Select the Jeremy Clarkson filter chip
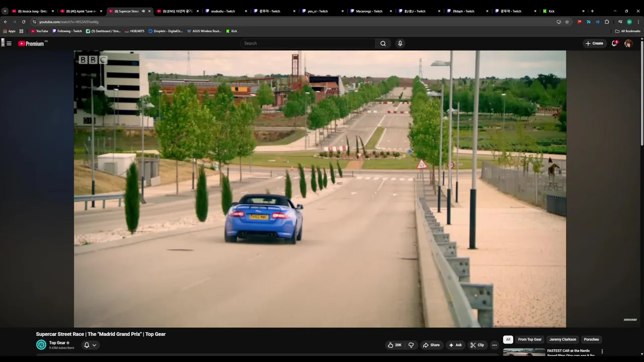Screen dimensions: 644x362 click(562, 339)
